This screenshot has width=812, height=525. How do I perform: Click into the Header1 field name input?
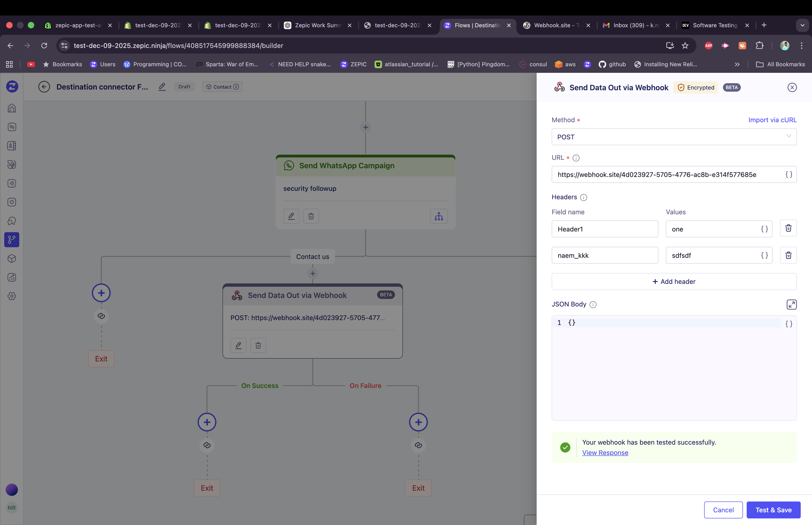click(605, 229)
